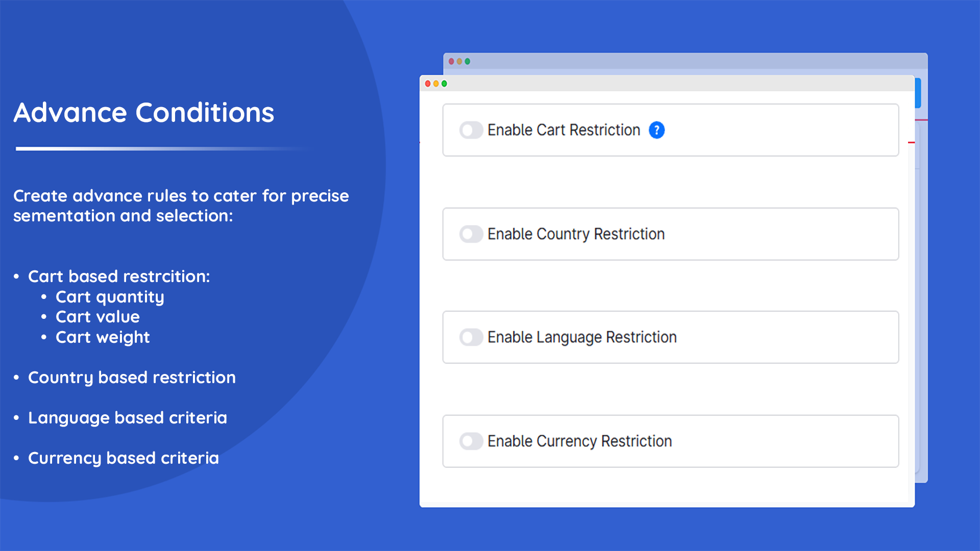The width and height of the screenshot is (980, 551).
Task: Select the 'Enable Language Restriction' label
Action: click(582, 337)
